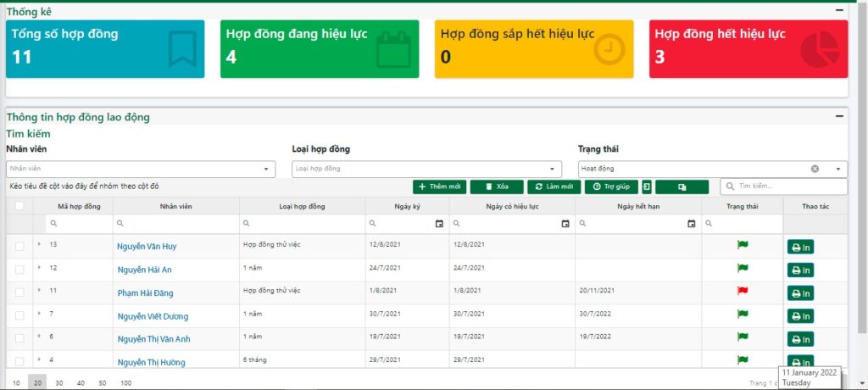Click the Xóa delete button
The width and height of the screenshot is (868, 390).
[x=497, y=187]
